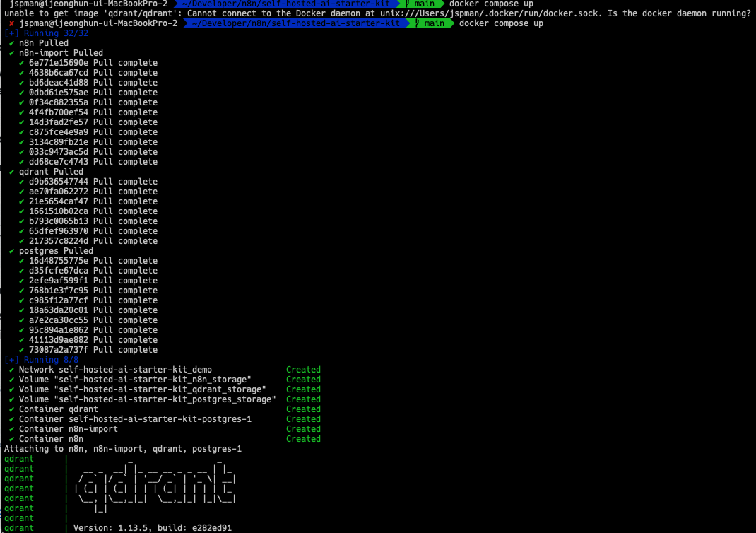Click layer hash 217357c8224d

pyautogui.click(x=59, y=240)
